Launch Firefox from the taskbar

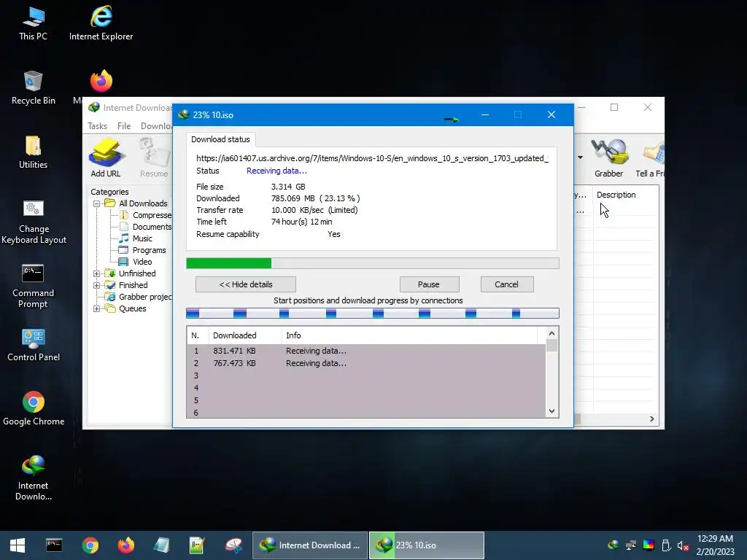126,545
